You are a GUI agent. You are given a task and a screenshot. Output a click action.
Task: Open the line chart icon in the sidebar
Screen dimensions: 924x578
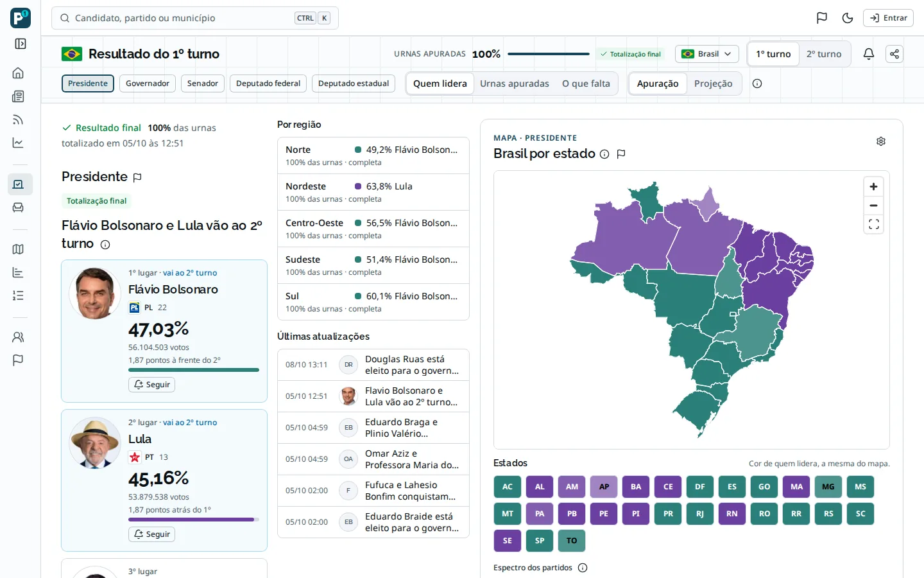(18, 143)
